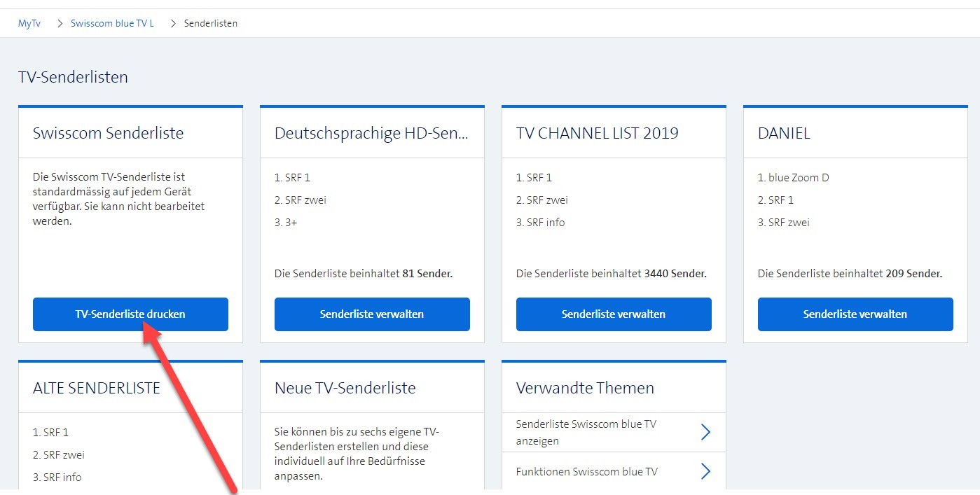980x495 pixels.
Task: Select the Swisscom Senderliste card heading
Action: coord(109,133)
